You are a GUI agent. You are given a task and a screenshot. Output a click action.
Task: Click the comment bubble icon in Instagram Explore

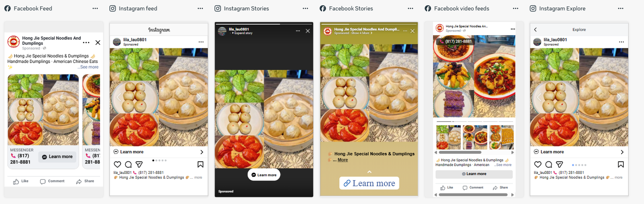[x=549, y=164]
